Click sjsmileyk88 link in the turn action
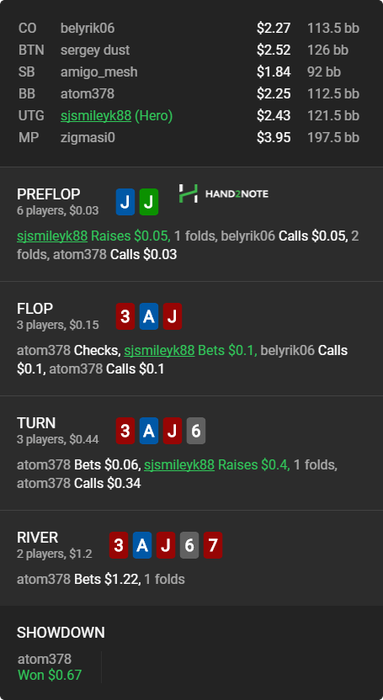This screenshot has width=383, height=700. (179, 465)
